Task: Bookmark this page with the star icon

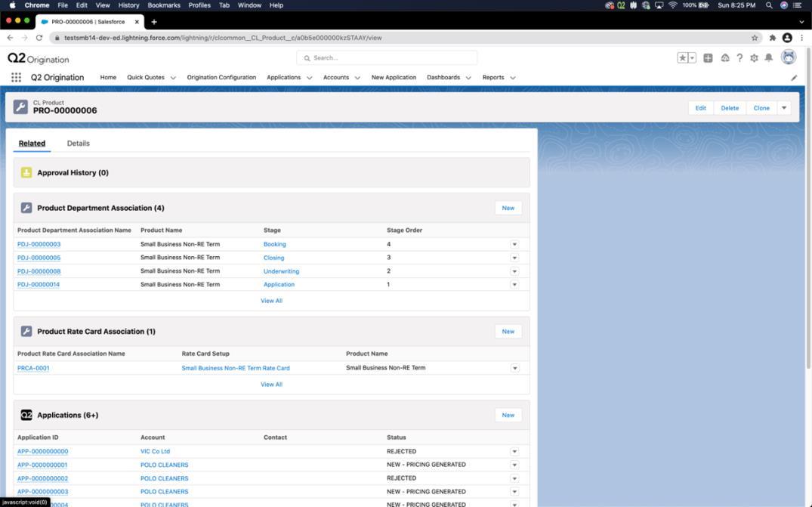Action: [x=755, y=38]
